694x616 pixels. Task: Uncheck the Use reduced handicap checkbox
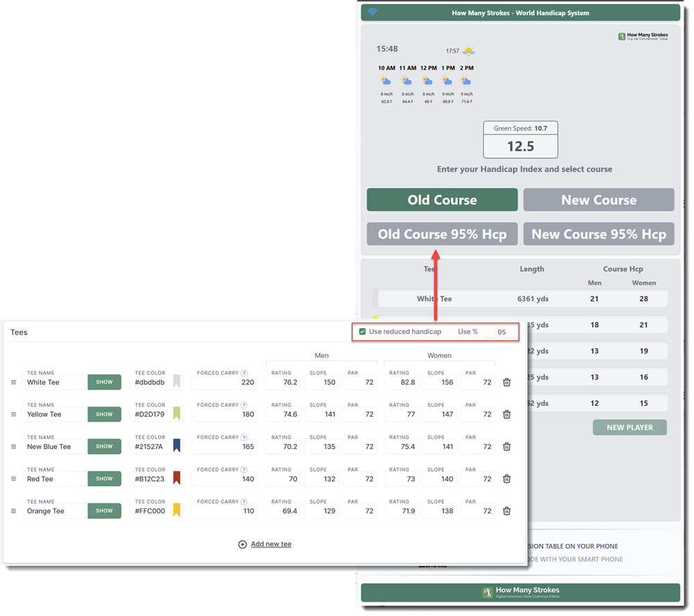[x=362, y=332]
